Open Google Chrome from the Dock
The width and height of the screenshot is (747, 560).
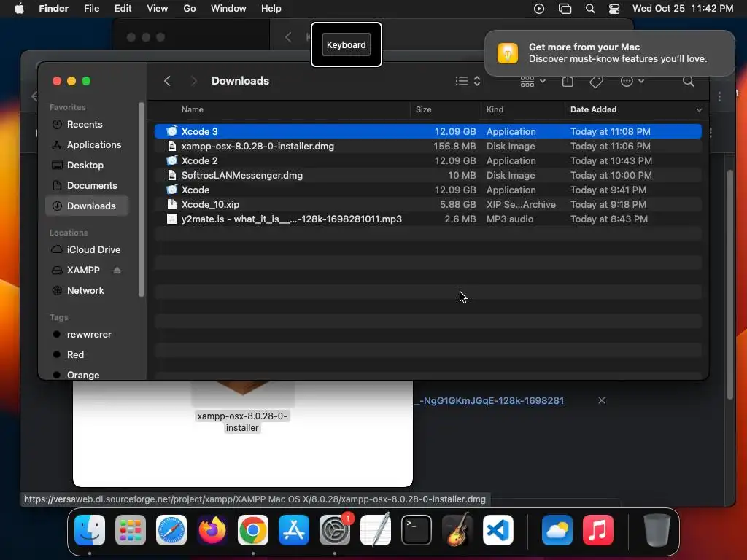click(253, 530)
